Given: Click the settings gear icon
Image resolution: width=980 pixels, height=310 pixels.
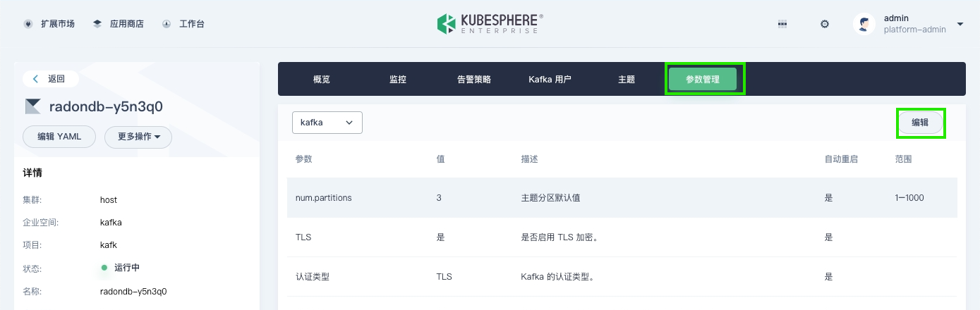Looking at the screenshot, I should click(824, 24).
